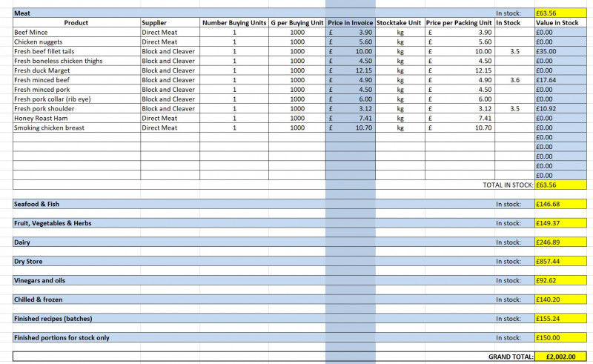Click the Fresh duck Marget cell
This screenshot has height=364, width=593.
point(76,70)
